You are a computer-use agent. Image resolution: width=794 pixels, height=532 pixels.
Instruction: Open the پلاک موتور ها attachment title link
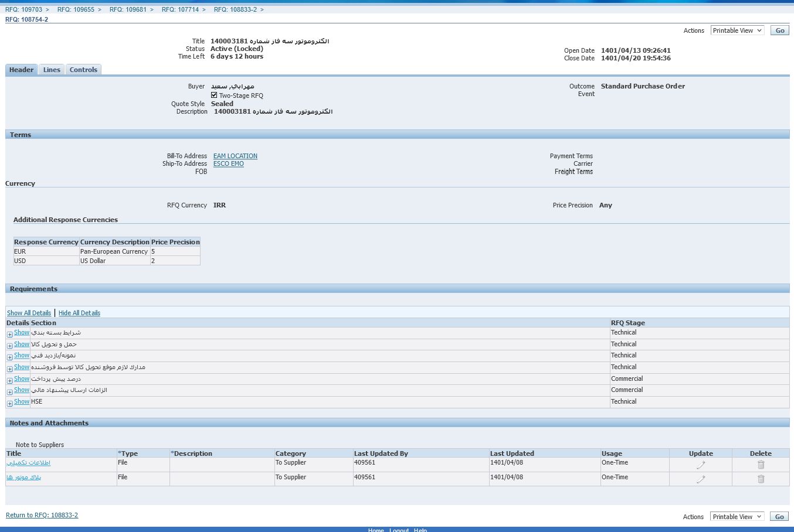23,478
